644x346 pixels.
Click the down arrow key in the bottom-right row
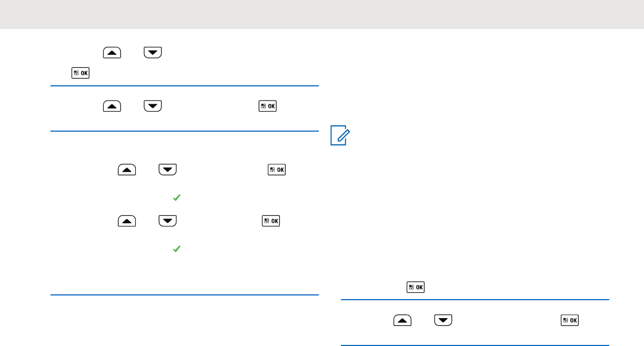point(444,321)
